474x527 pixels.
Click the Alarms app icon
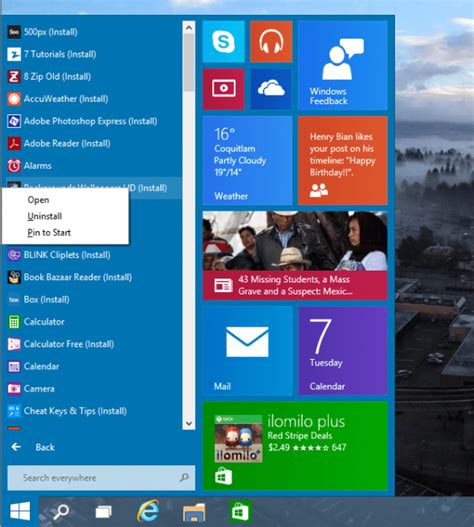tap(14, 166)
